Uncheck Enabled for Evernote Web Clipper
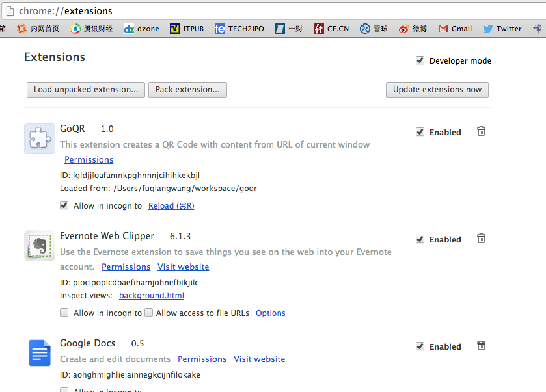 pos(420,239)
